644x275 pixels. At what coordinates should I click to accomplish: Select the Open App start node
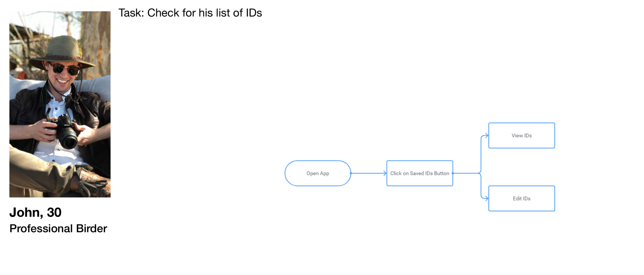click(318, 173)
